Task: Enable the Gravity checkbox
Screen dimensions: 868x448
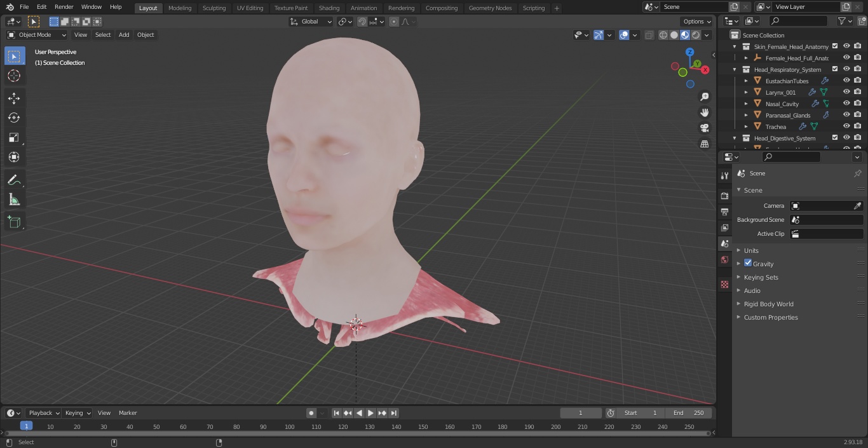Action: [748, 263]
